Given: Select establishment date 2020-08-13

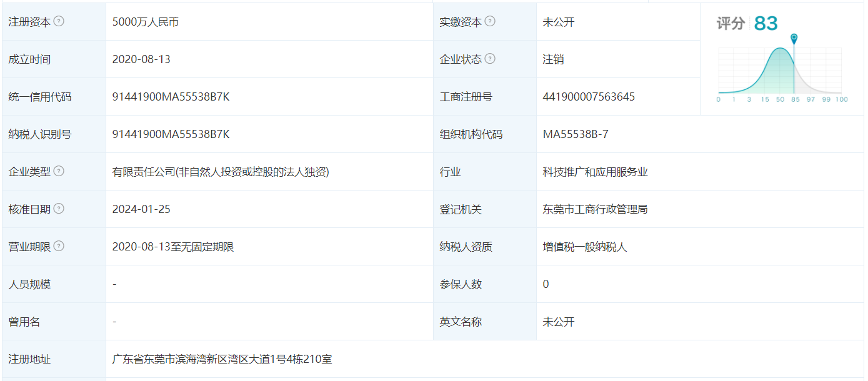Looking at the screenshot, I should [x=141, y=59].
